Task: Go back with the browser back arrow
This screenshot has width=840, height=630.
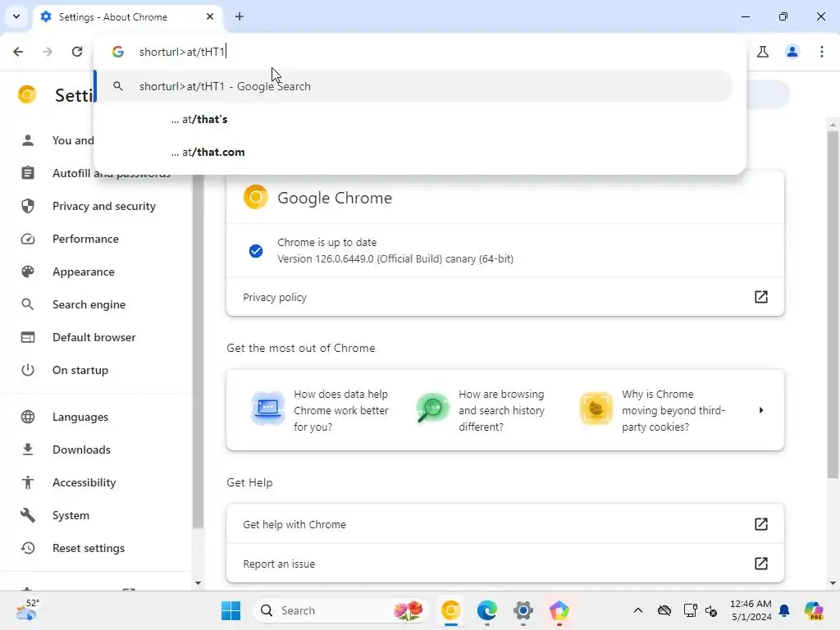Action: pos(18,52)
